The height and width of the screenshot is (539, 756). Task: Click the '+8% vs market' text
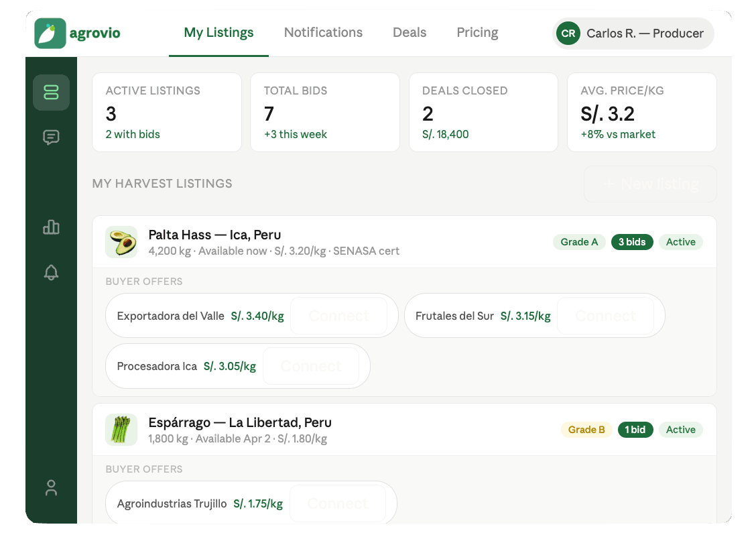(618, 135)
